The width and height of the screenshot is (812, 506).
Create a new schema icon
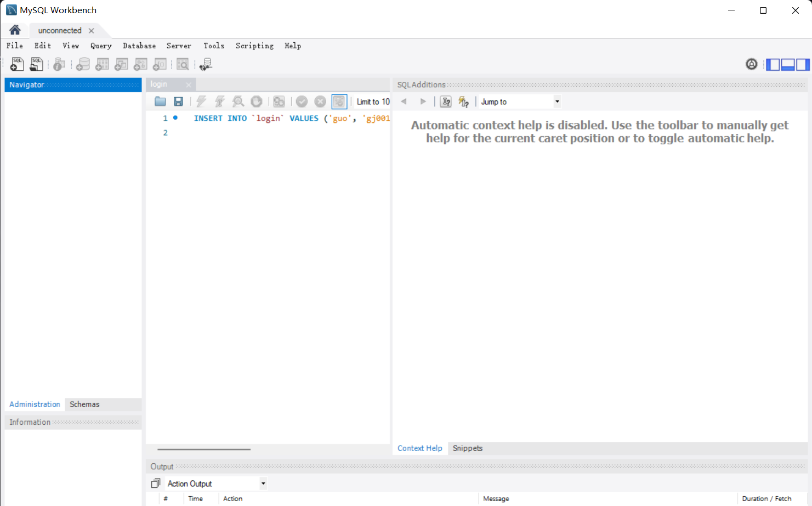tap(83, 64)
